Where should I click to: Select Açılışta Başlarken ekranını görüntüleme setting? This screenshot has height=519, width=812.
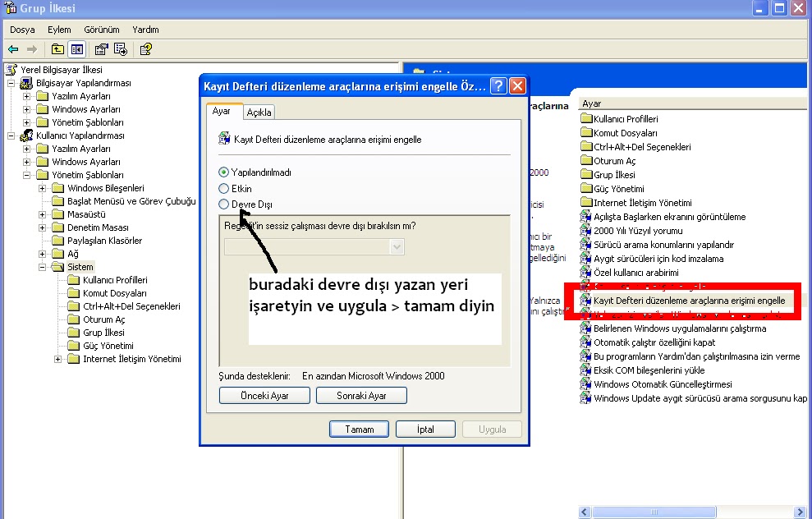(x=663, y=217)
